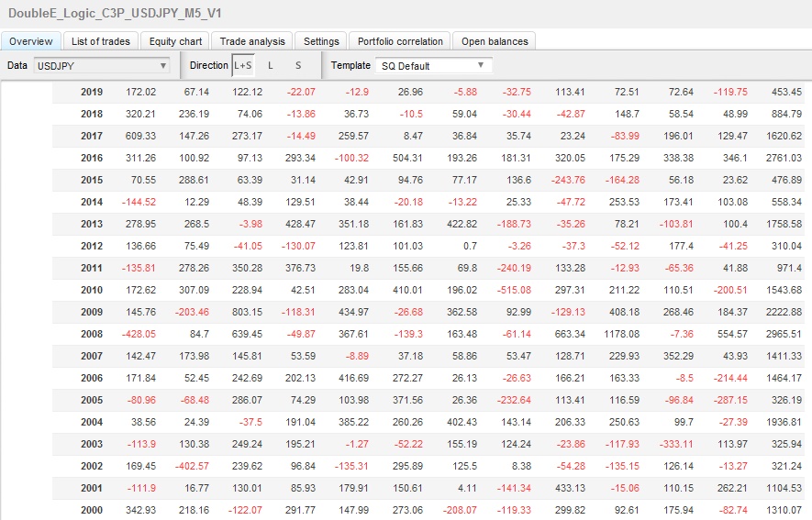Switch to Trade analysis tab
This screenshot has width=812, height=520.
point(252,41)
